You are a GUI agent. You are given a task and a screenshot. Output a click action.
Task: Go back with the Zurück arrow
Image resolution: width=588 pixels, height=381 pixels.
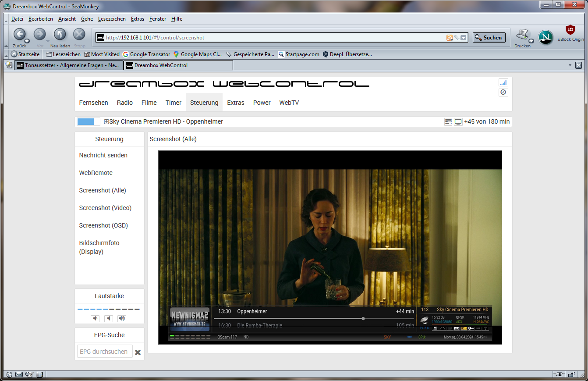click(x=19, y=35)
